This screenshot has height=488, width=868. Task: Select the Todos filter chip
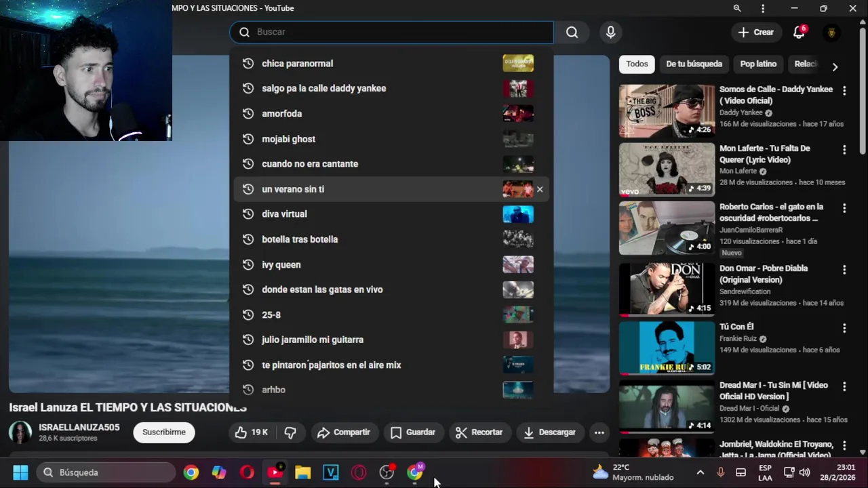pyautogui.click(x=637, y=64)
